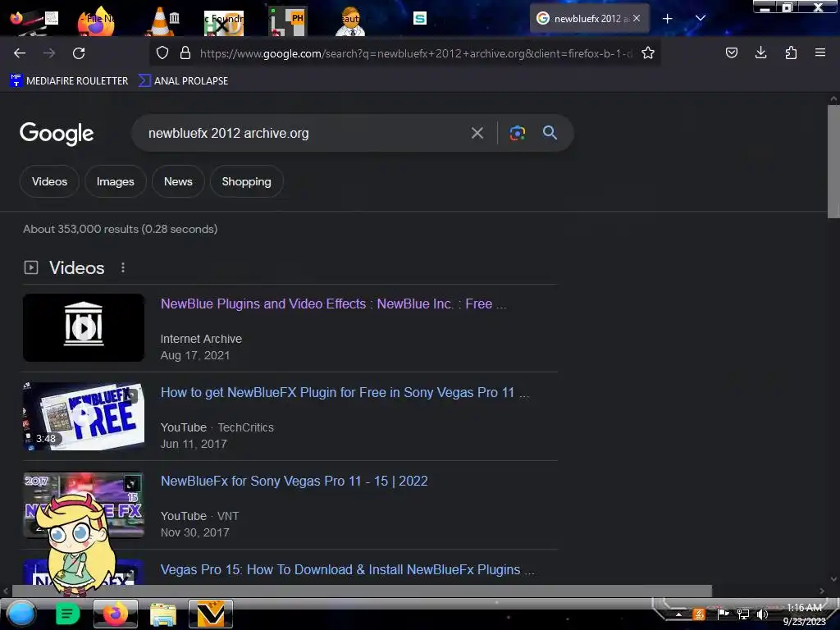The height and width of the screenshot is (630, 840).
Task: Click the vertical scrollbar down arrow
Action: pyautogui.click(x=833, y=579)
